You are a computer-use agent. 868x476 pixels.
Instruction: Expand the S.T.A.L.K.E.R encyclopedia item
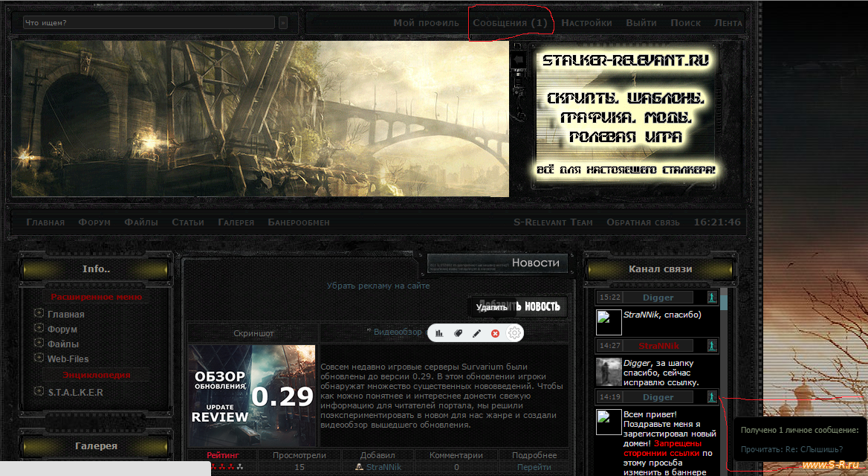38,391
